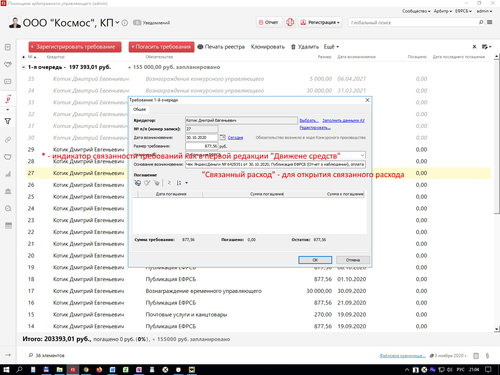Click the list's vertical scrollbar thumb
Viewport: 500px width, 375px height.
tap(496, 137)
